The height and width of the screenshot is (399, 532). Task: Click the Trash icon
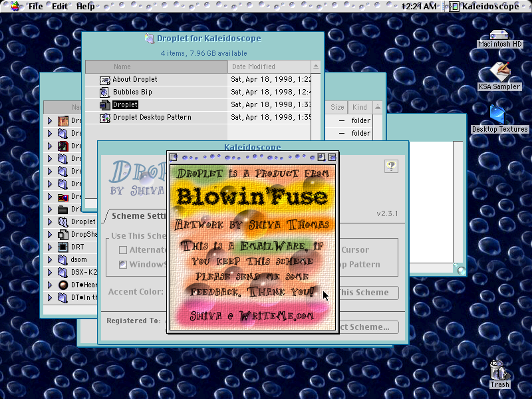click(x=499, y=370)
